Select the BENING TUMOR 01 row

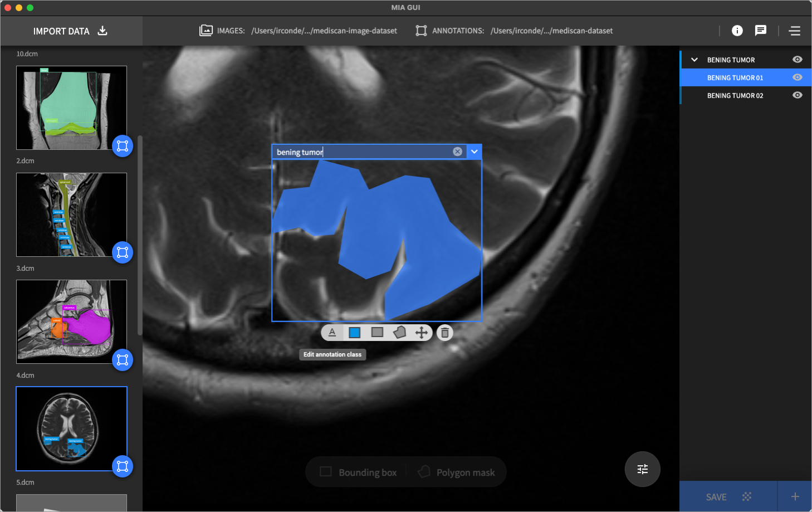click(746, 77)
